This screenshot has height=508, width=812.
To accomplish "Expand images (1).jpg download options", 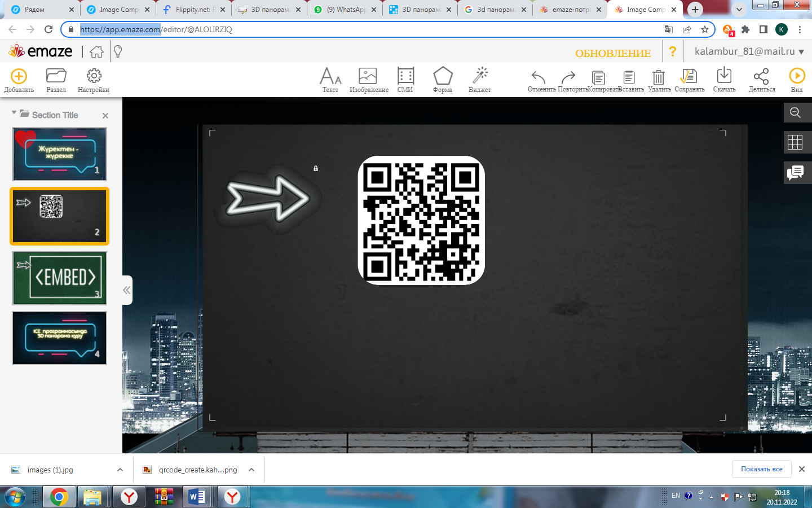I will click(x=120, y=470).
